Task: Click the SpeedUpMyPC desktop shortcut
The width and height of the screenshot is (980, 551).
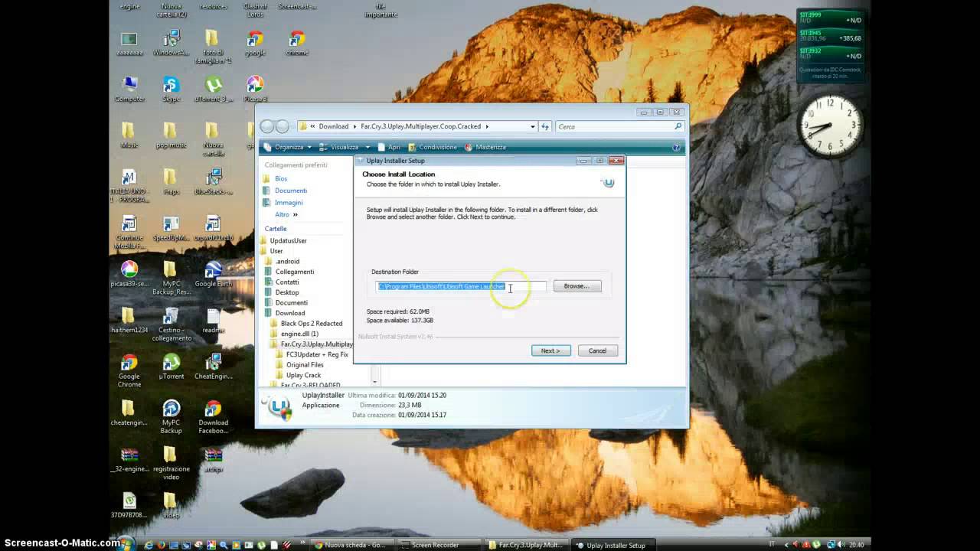Action: (171, 228)
